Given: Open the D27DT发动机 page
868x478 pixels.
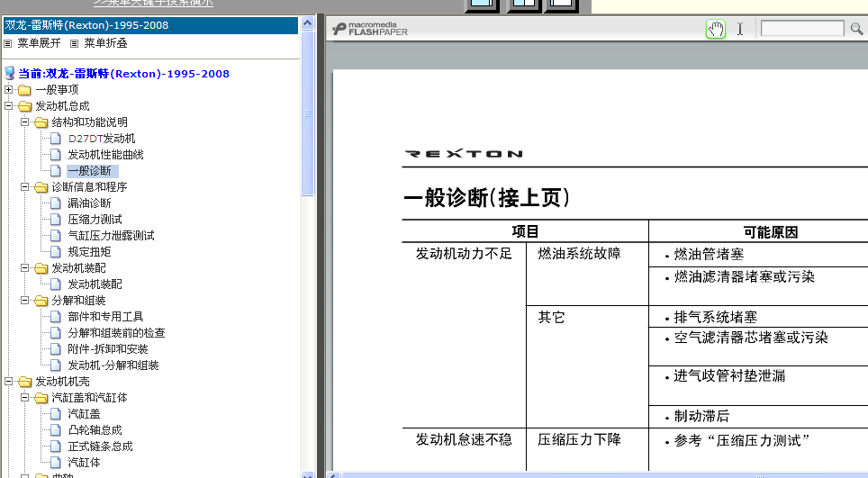Looking at the screenshot, I should [x=102, y=139].
